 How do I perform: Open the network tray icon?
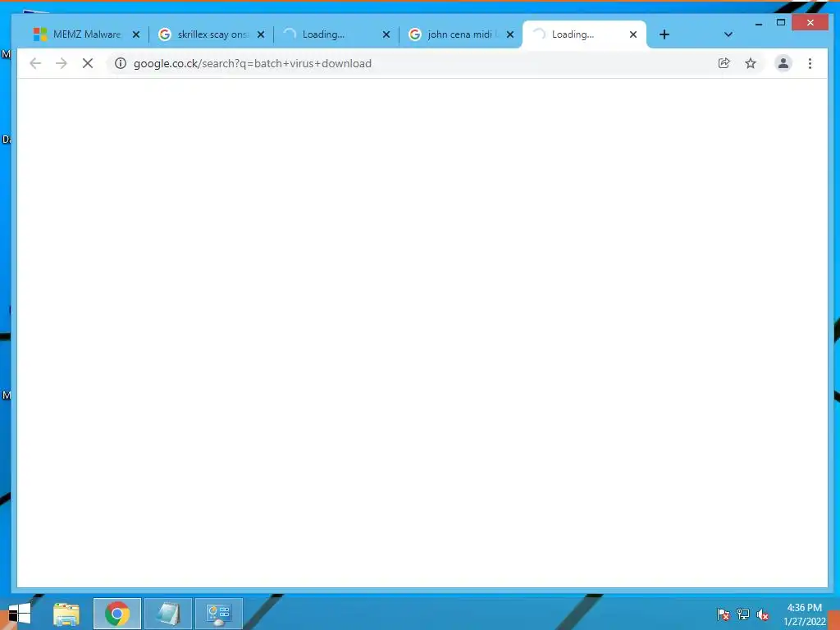(x=743, y=614)
